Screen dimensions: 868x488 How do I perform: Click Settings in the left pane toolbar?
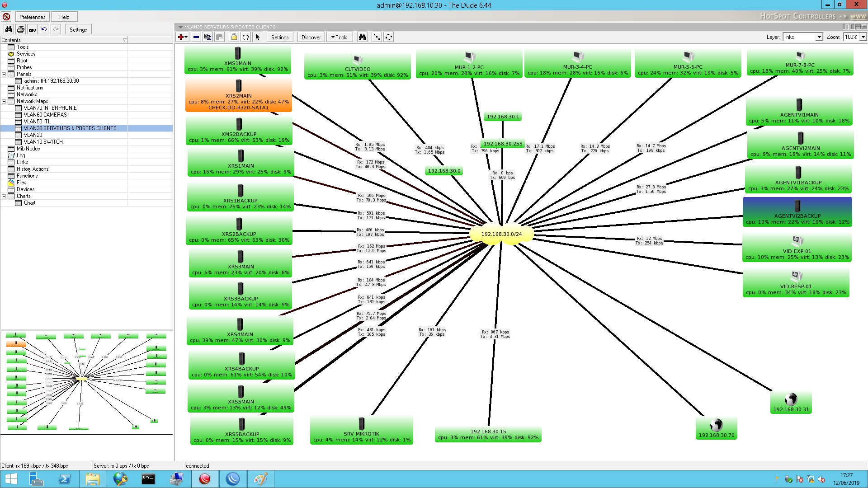pyautogui.click(x=78, y=29)
